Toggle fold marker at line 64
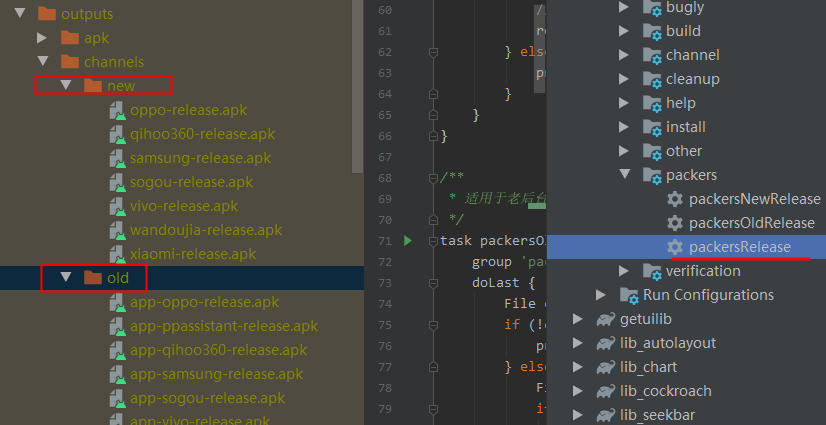The height and width of the screenshot is (425, 826). (x=434, y=94)
